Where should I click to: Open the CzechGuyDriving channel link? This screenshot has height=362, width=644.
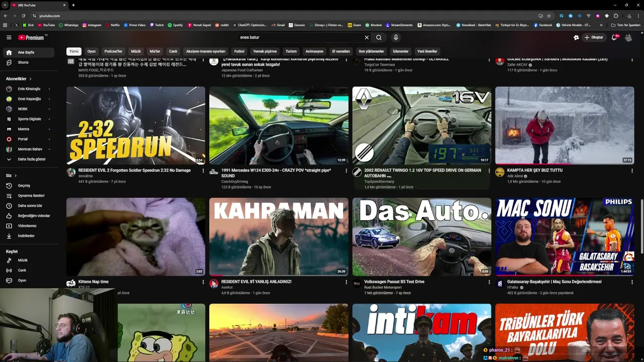coord(234,182)
